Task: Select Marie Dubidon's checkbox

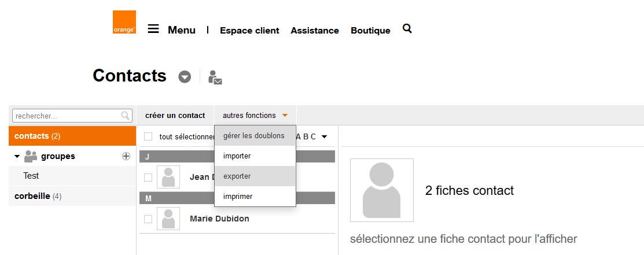Action: coord(148,219)
